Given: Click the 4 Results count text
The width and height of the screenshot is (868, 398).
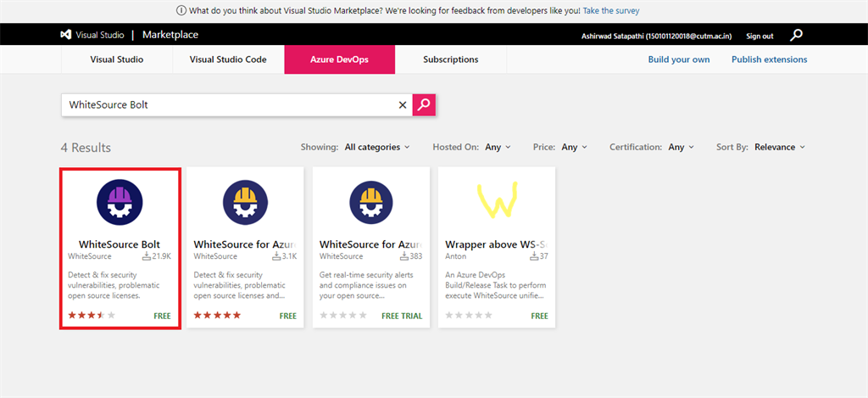Looking at the screenshot, I should (x=86, y=148).
